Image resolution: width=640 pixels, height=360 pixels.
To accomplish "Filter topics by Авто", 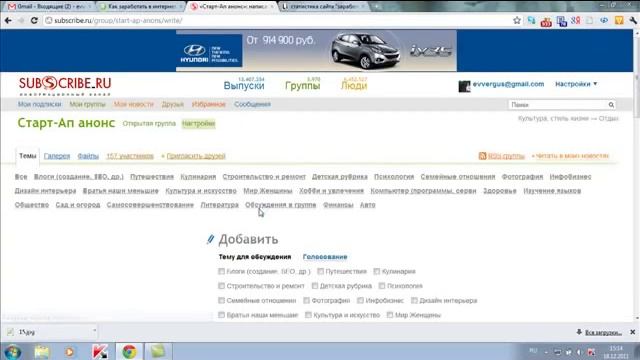I will pyautogui.click(x=367, y=205).
